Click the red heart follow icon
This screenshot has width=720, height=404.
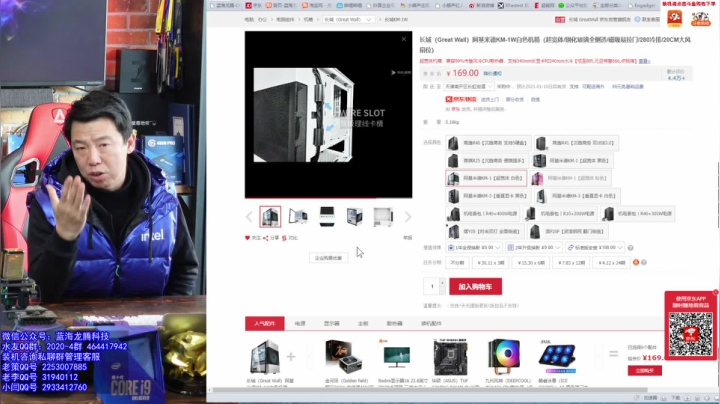pyautogui.click(x=248, y=238)
